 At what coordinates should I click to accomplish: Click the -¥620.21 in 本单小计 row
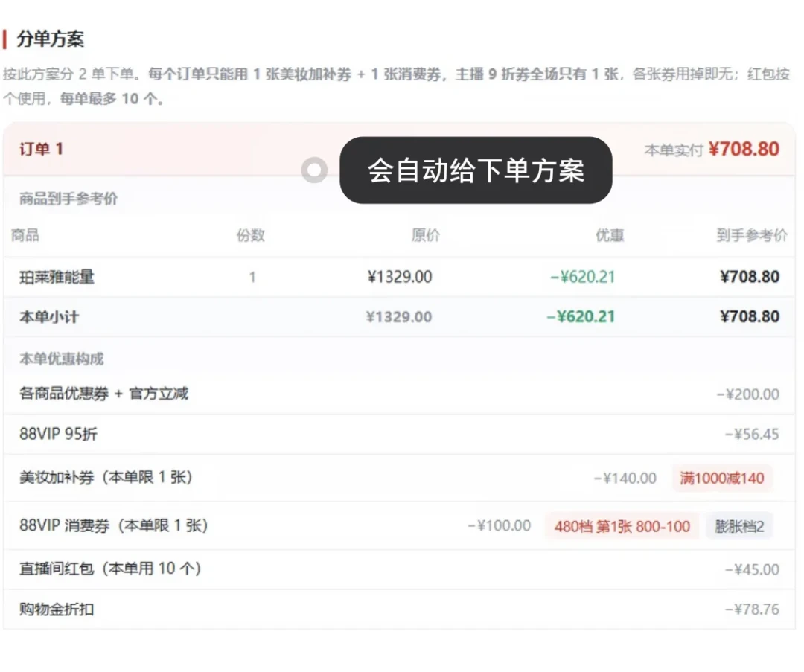[581, 317]
